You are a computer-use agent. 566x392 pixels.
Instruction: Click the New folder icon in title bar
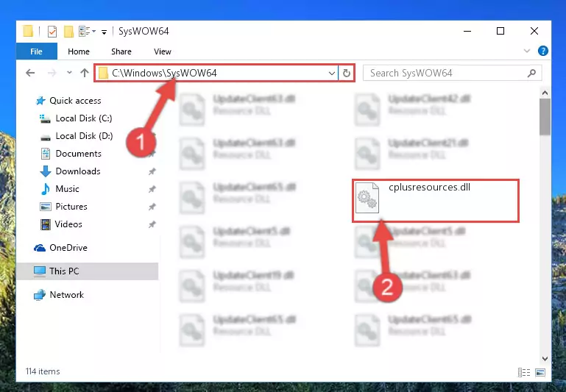(x=68, y=32)
